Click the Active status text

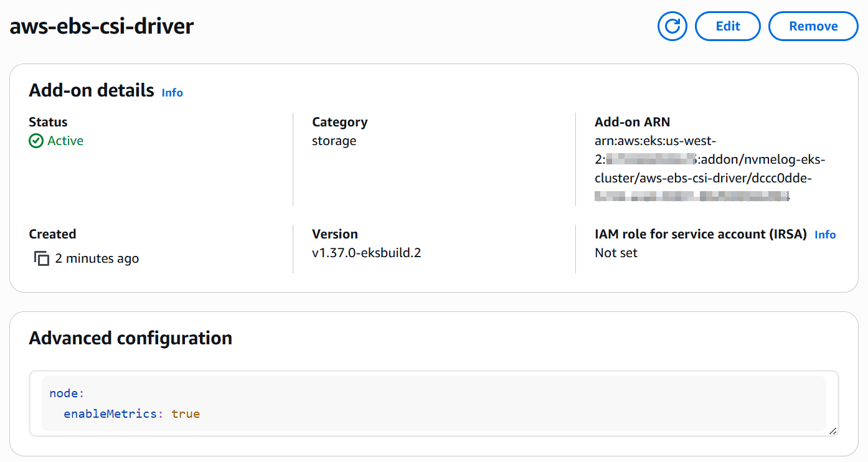tap(65, 141)
